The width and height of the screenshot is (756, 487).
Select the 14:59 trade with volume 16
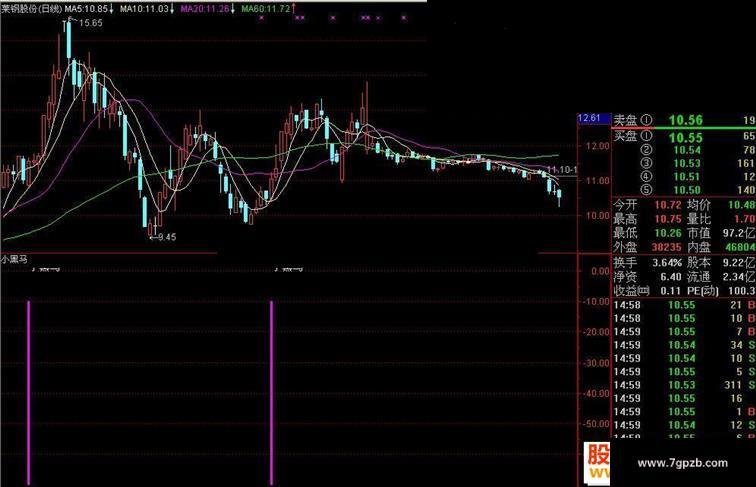684,398
